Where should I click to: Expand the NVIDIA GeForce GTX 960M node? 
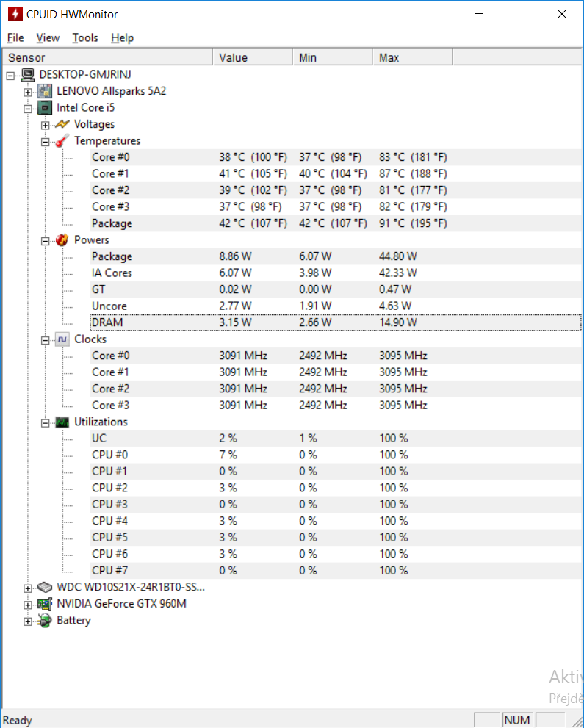(x=28, y=604)
